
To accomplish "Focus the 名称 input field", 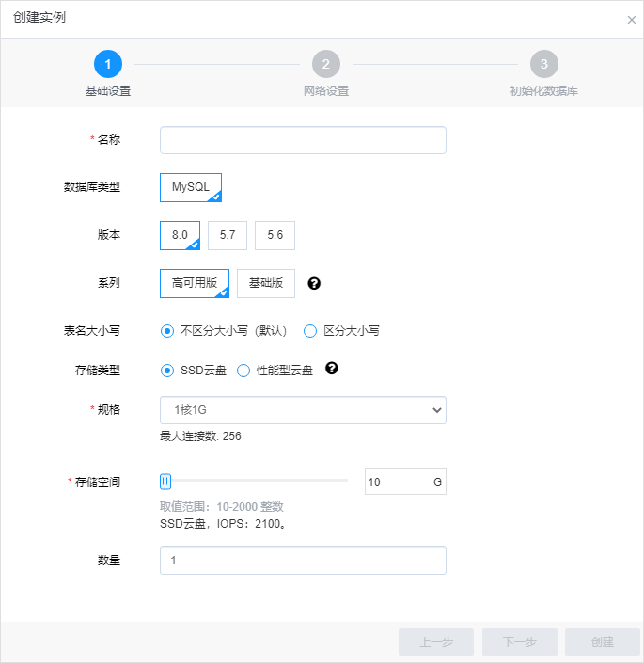I will coord(303,140).
